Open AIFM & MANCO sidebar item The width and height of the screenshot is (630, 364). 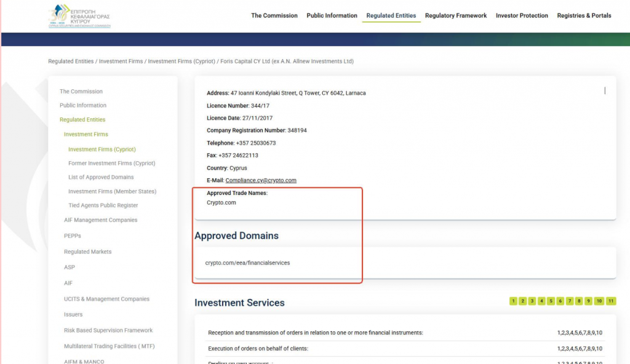coord(84,361)
